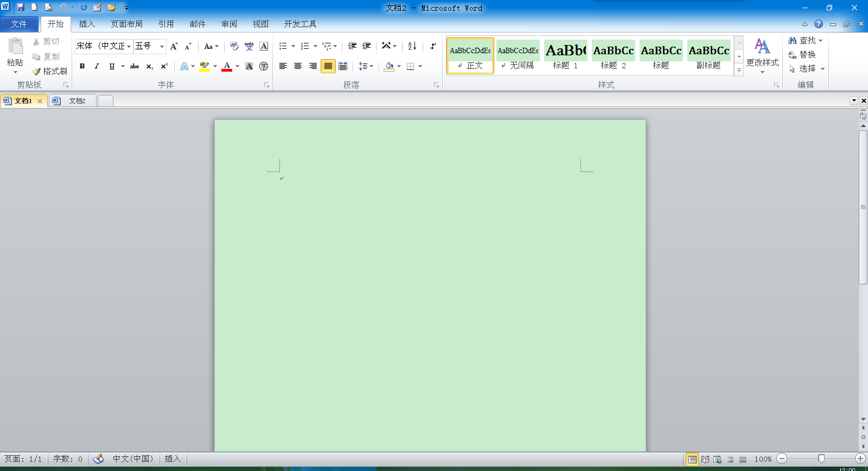The height and width of the screenshot is (471, 868).
Task: Open the File menu tab
Action: point(19,24)
